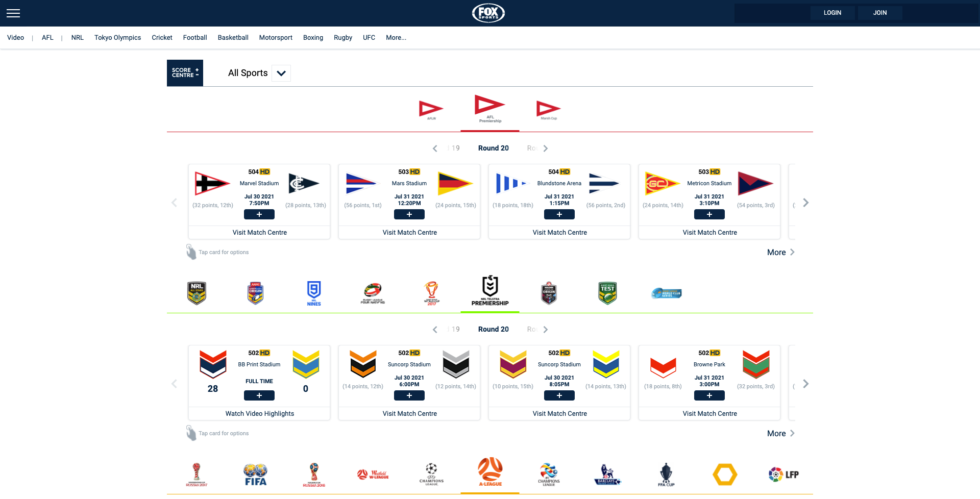This screenshot has height=499, width=980.
Task: Show next NRL match cards
Action: (805, 384)
